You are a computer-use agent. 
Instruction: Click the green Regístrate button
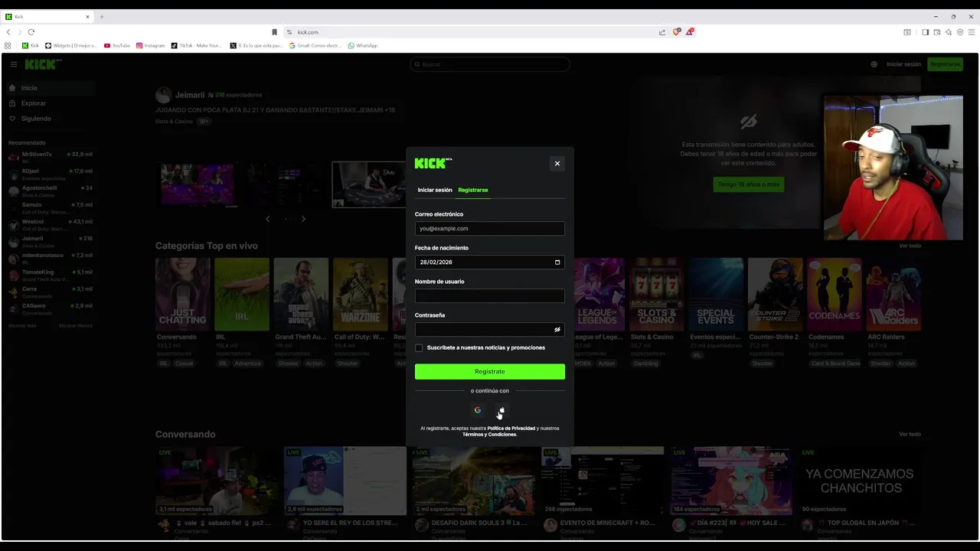click(x=490, y=371)
